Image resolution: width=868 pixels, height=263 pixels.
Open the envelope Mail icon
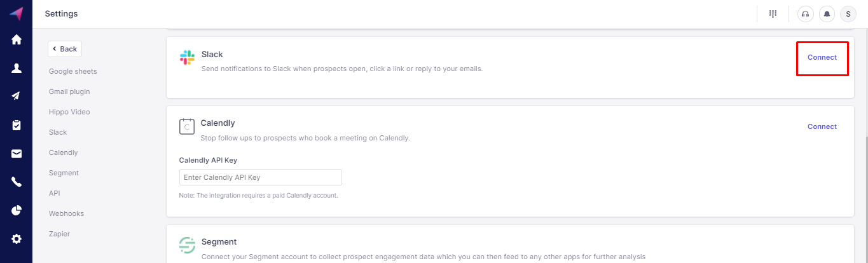point(17,153)
